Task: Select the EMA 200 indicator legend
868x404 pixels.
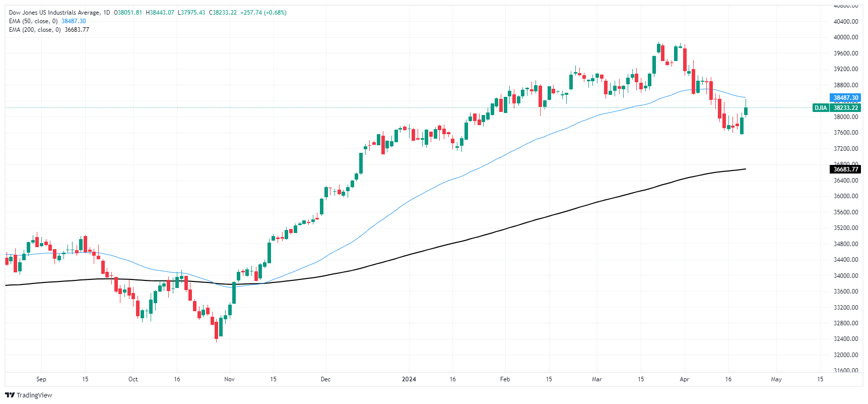Action: [35, 30]
